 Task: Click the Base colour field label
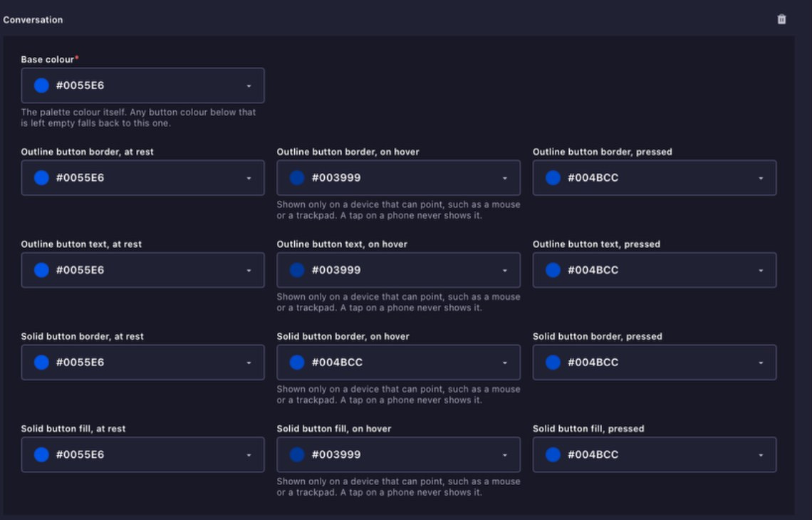[47, 60]
